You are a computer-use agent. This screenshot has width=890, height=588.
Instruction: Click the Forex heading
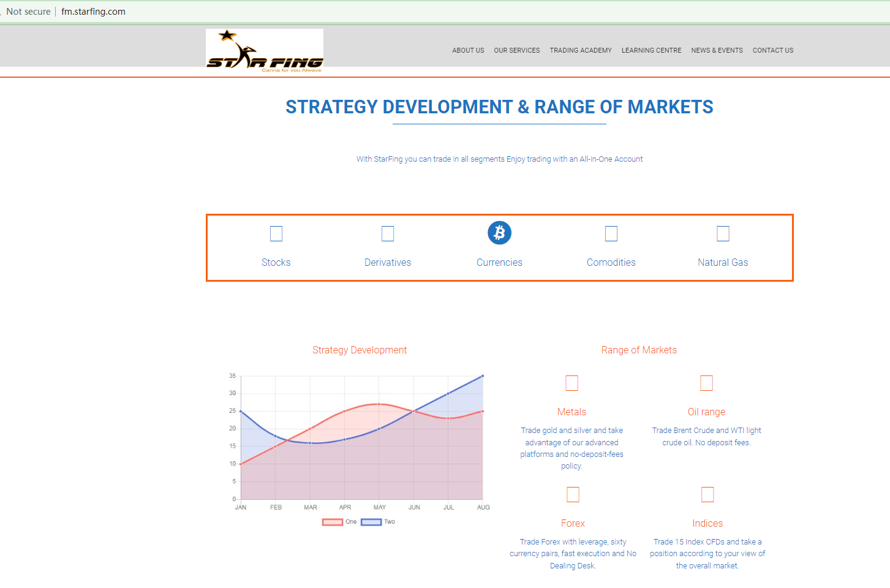coord(573,523)
